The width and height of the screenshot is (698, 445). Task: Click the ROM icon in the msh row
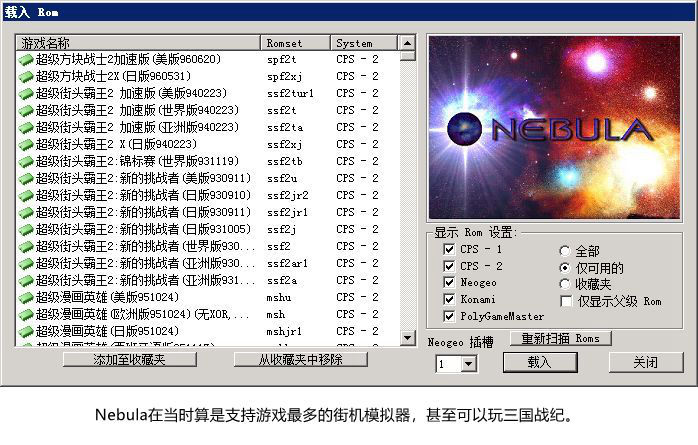pyautogui.click(x=26, y=315)
